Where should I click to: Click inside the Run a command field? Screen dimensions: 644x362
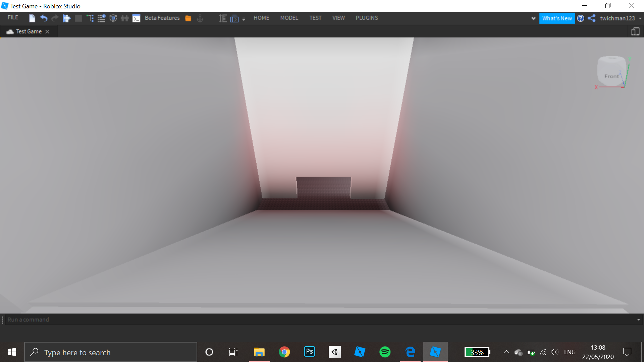pyautogui.click(x=134, y=319)
